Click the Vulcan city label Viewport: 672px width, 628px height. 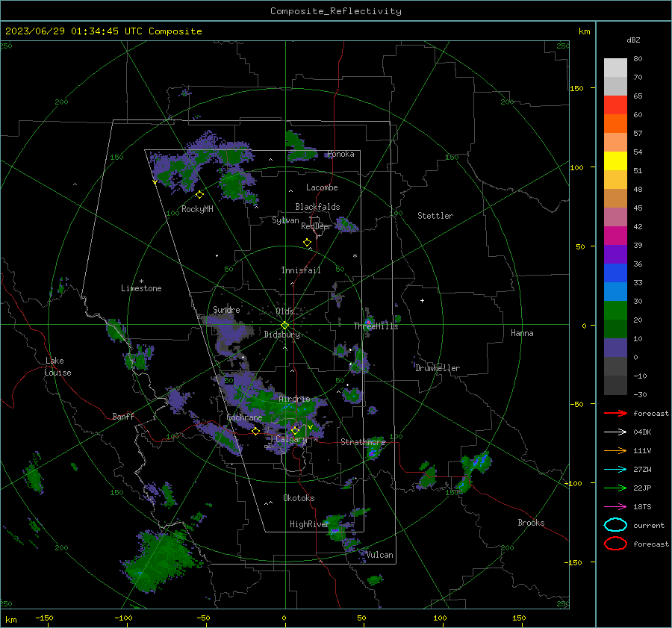point(379,555)
